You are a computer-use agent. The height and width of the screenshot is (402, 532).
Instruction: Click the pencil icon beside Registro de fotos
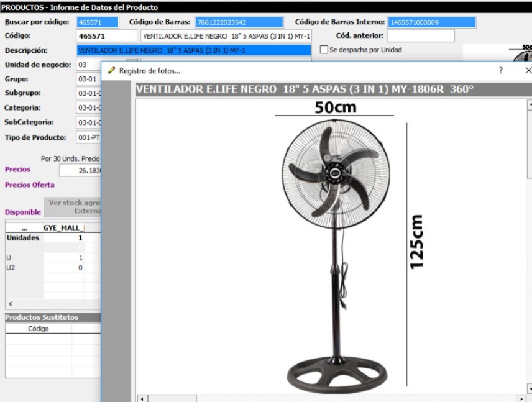coord(112,71)
